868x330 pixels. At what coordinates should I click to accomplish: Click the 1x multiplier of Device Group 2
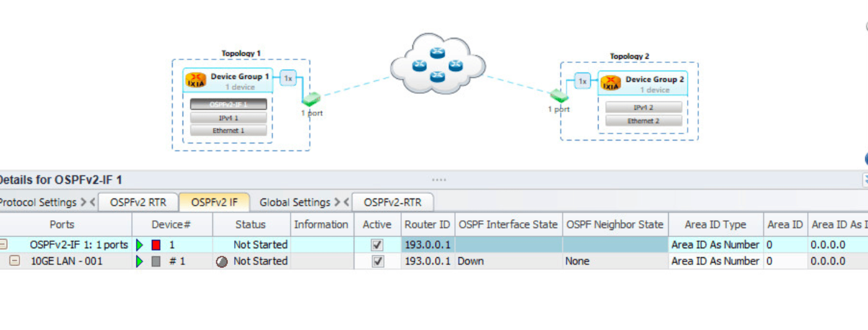click(x=583, y=81)
